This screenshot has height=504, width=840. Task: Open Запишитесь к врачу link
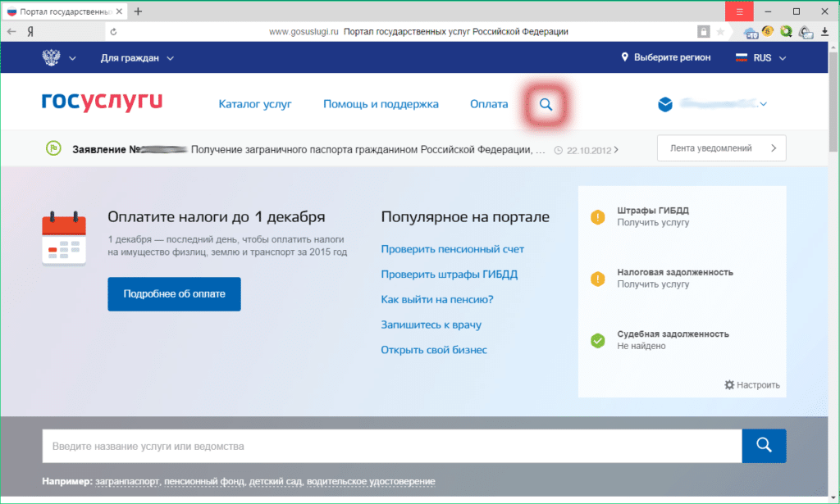(431, 325)
